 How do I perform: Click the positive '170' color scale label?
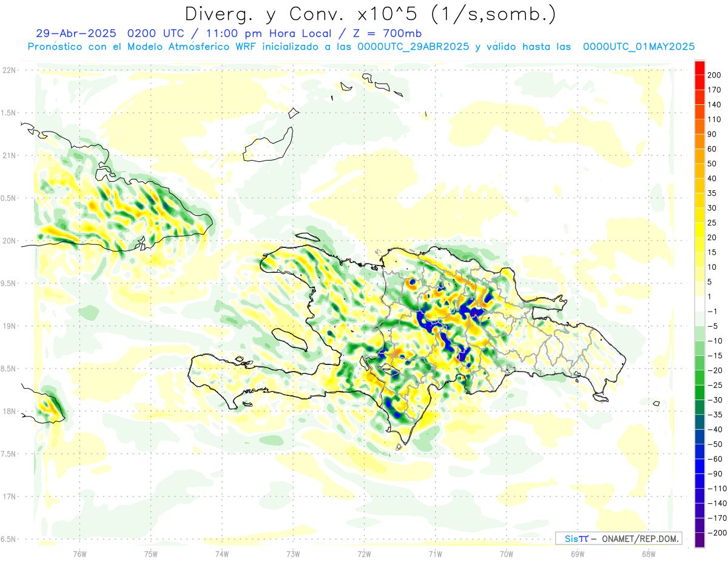715,90
